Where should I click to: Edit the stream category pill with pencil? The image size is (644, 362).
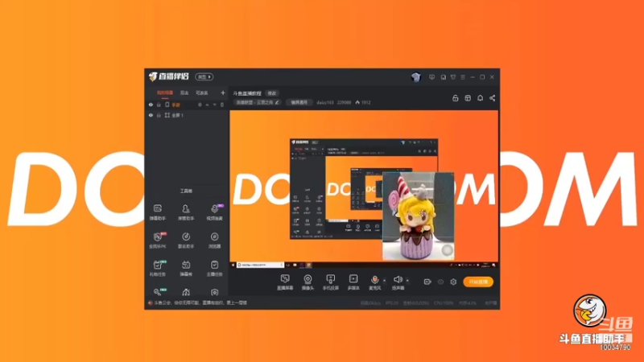pyautogui.click(x=258, y=103)
